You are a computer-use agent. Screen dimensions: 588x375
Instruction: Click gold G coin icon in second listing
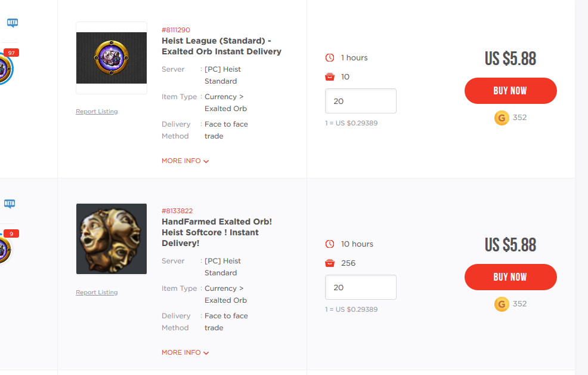(502, 304)
